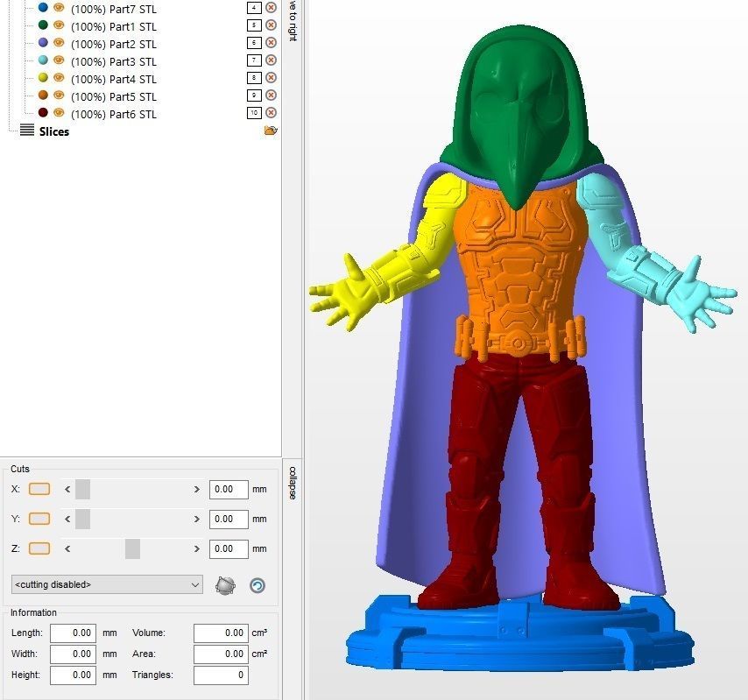Toggle visibility eye for Part5 STL

(x=59, y=95)
